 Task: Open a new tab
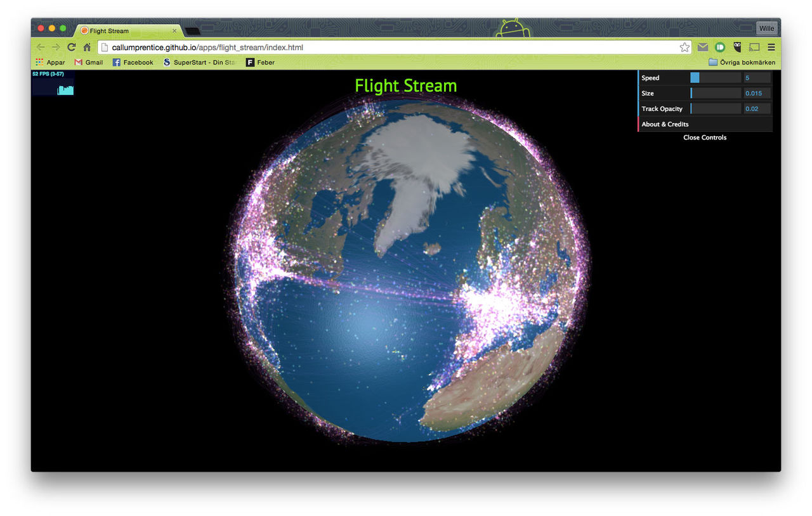[x=193, y=31]
